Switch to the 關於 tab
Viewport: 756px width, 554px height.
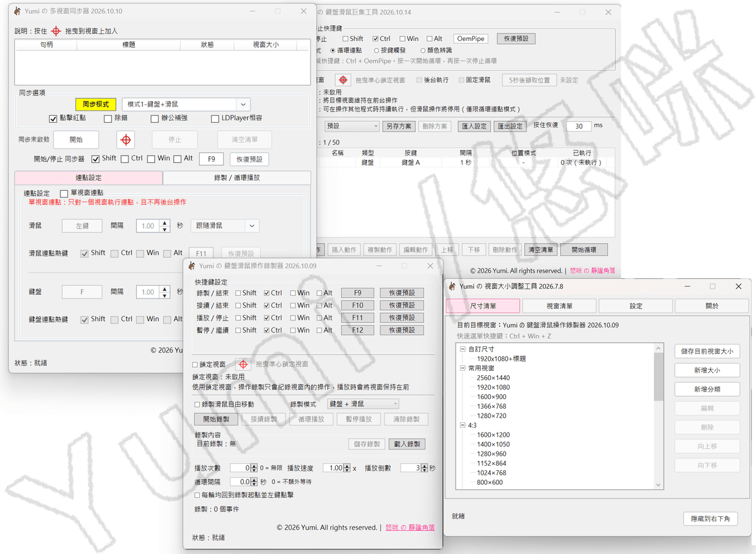click(x=712, y=306)
